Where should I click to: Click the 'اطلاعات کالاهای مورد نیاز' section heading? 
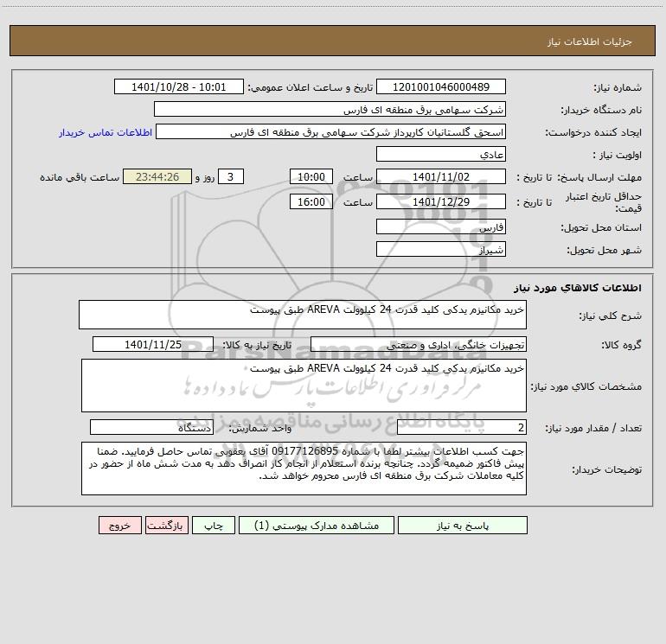point(577,288)
